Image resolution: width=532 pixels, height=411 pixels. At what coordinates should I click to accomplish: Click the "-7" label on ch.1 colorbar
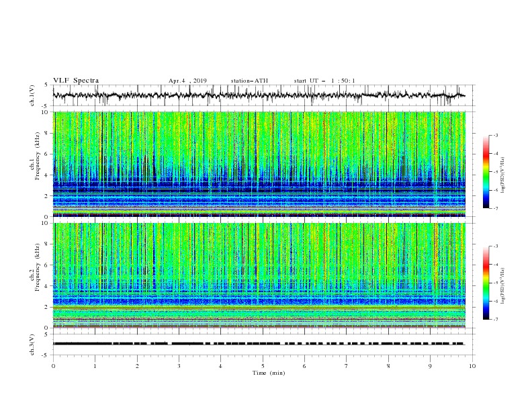click(x=495, y=208)
